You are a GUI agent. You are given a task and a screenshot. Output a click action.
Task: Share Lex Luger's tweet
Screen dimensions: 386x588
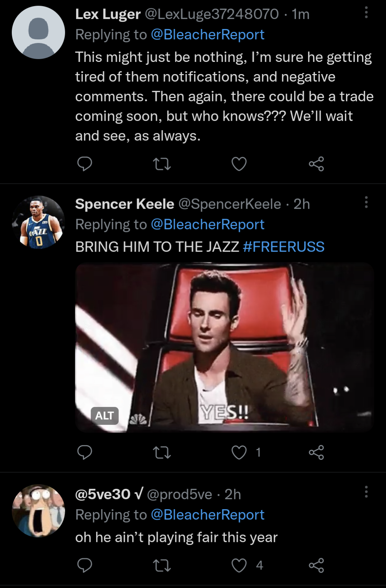316,164
